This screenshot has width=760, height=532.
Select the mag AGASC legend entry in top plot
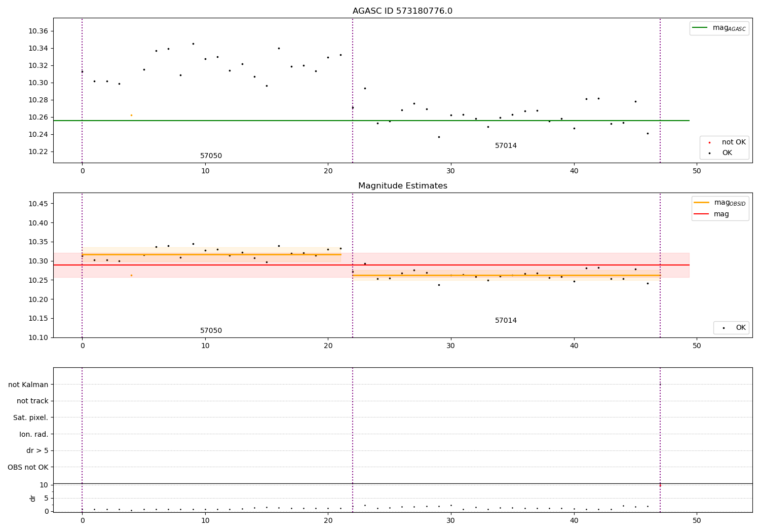(x=719, y=28)
